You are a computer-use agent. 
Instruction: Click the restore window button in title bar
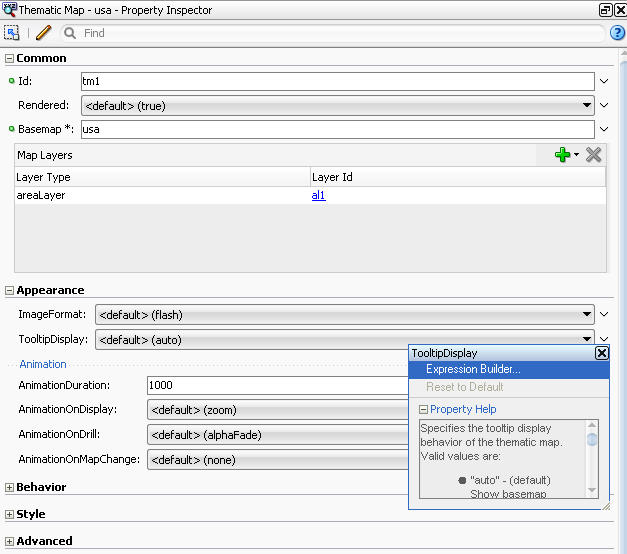tap(605, 10)
